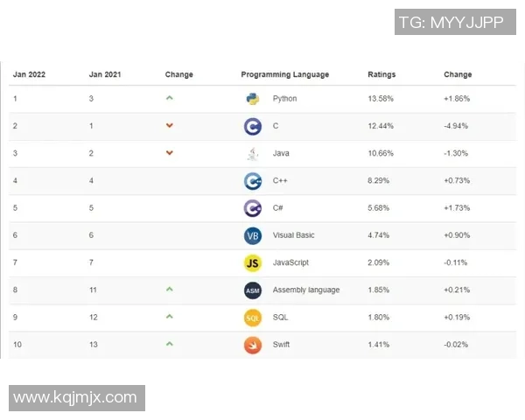Screen dimensions: 525x420
Task: Click the Visual Basic language name
Action: pos(293,235)
